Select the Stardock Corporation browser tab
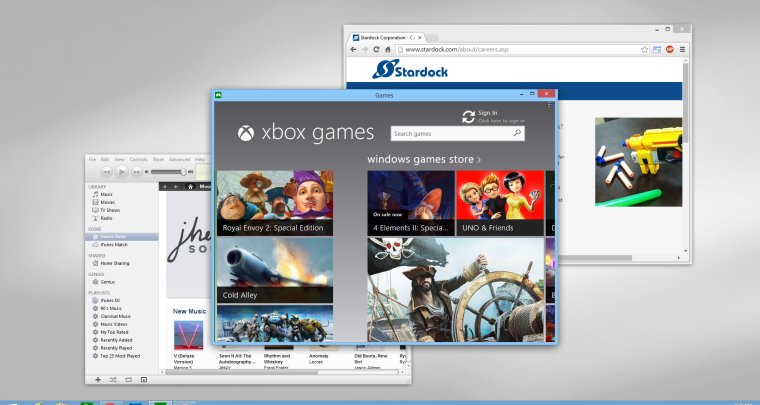This screenshot has height=405, width=760. (x=386, y=37)
